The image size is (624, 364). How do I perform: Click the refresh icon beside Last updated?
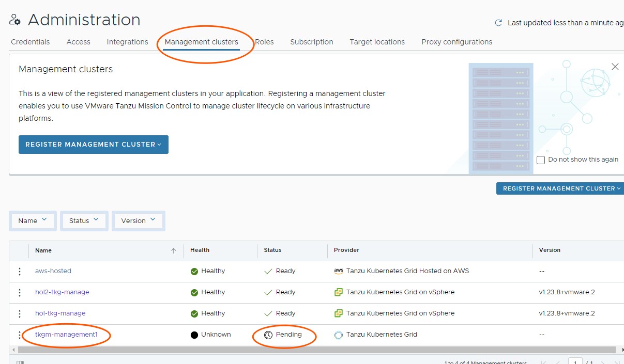pyautogui.click(x=498, y=23)
